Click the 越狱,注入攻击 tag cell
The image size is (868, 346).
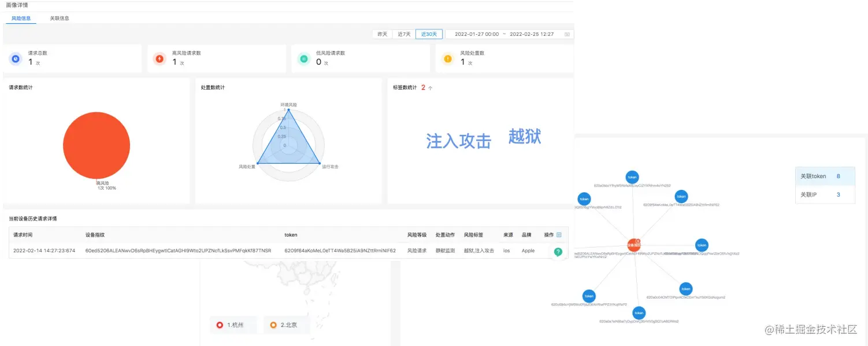click(478, 251)
